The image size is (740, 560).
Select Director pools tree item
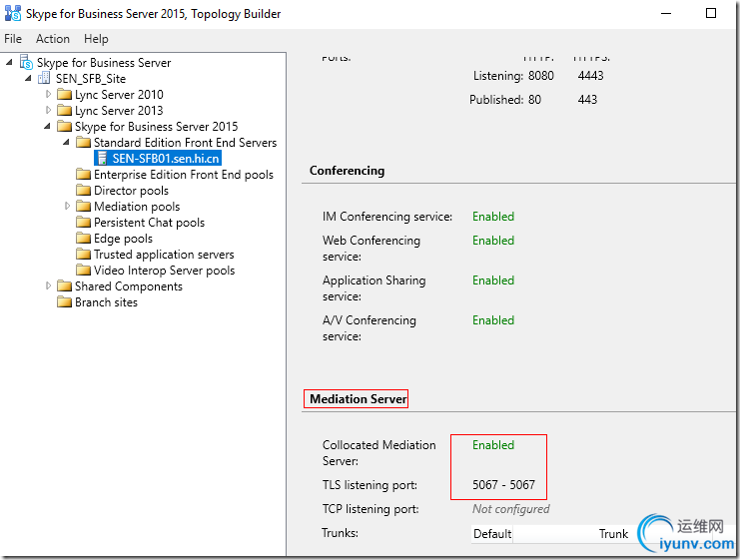point(131,191)
